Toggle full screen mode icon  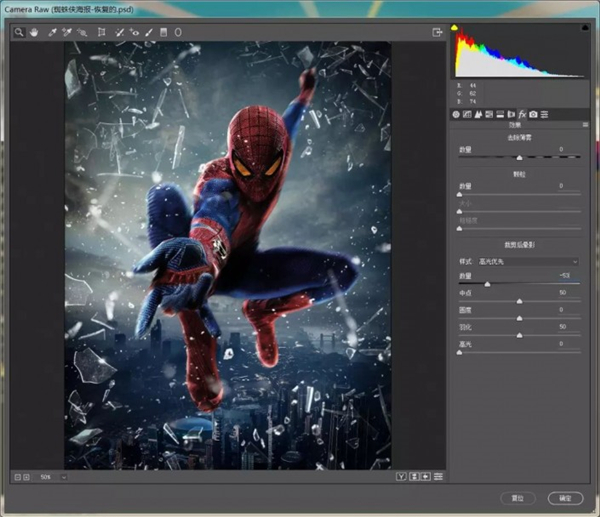437,32
